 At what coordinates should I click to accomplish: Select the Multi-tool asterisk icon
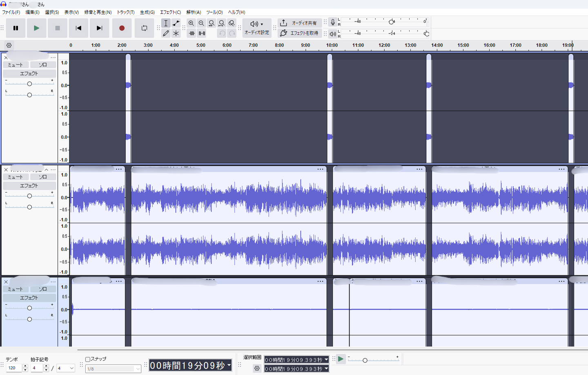pyautogui.click(x=176, y=33)
